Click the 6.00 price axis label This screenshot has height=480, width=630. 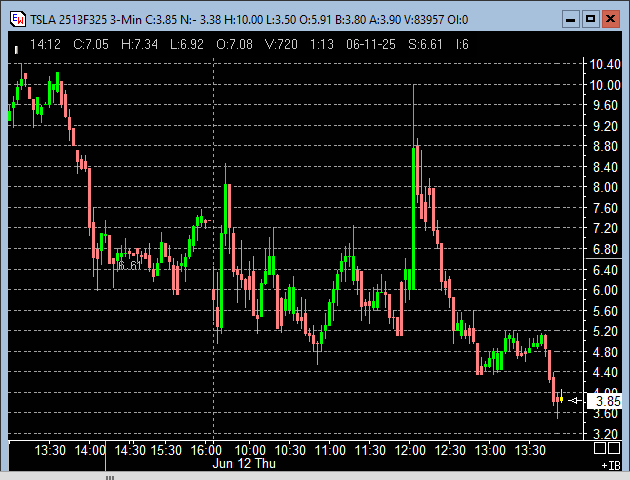tap(605, 290)
